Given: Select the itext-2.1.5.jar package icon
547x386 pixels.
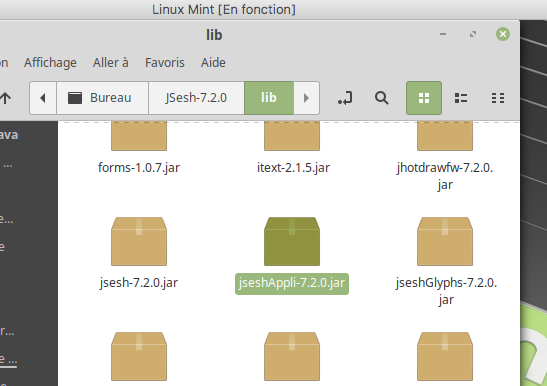Looking at the screenshot, I should click(x=292, y=136).
